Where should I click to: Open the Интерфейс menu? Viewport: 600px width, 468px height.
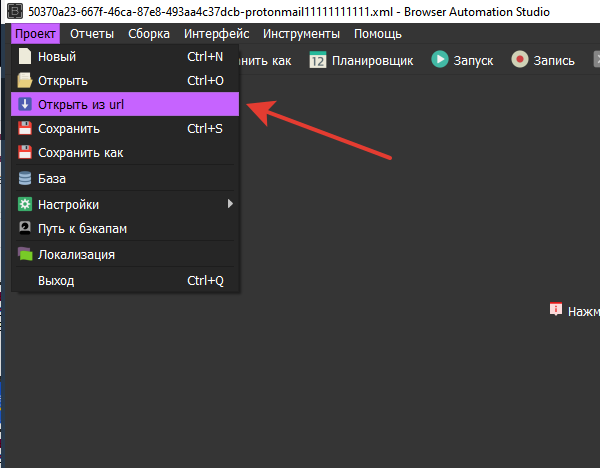(216, 34)
